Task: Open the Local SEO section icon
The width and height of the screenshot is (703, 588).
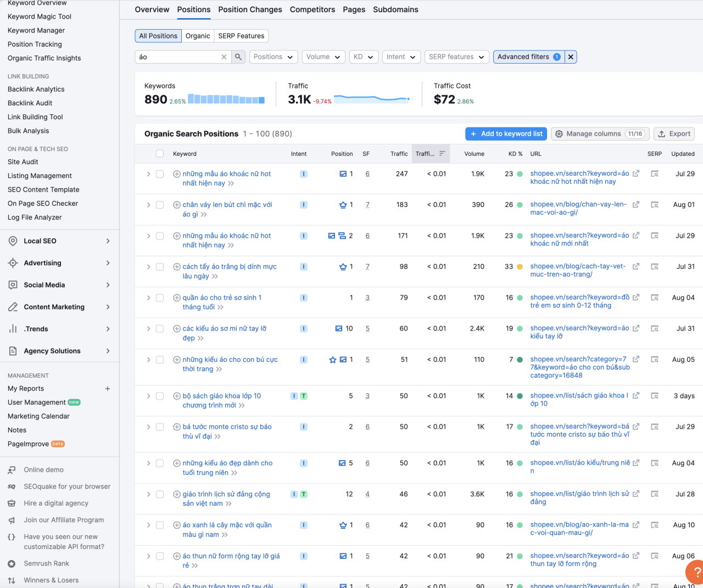Action: tap(13, 241)
